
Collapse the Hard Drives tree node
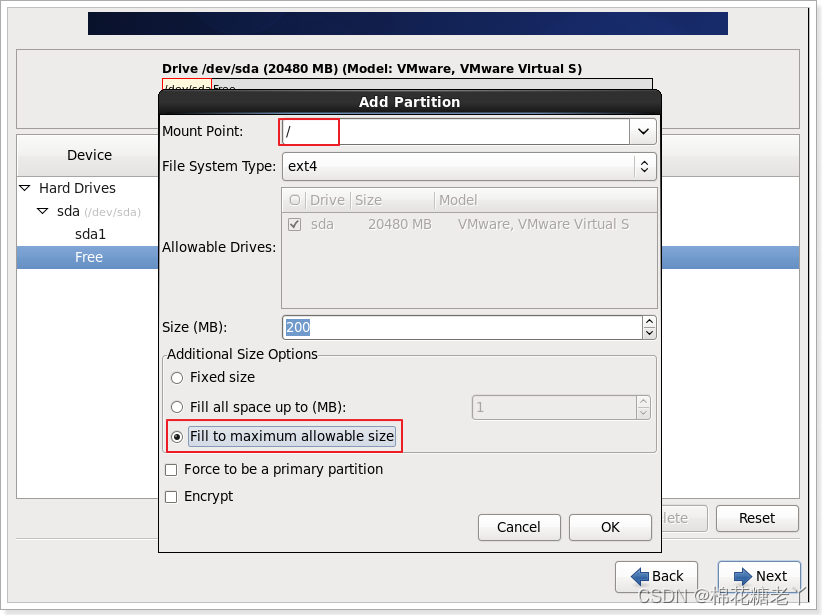click(x=23, y=188)
